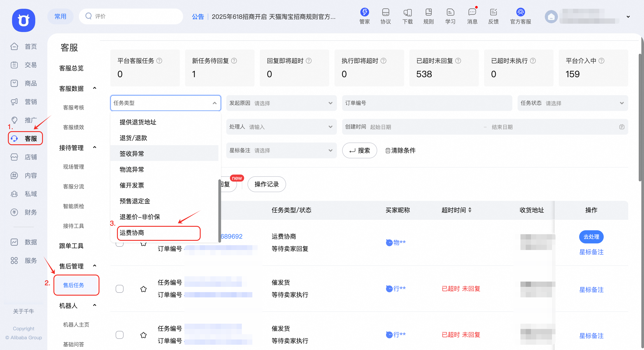Viewport: 644px width, 350px height.
Task: Sort by 超时时间 column arrows
Action: 470,210
